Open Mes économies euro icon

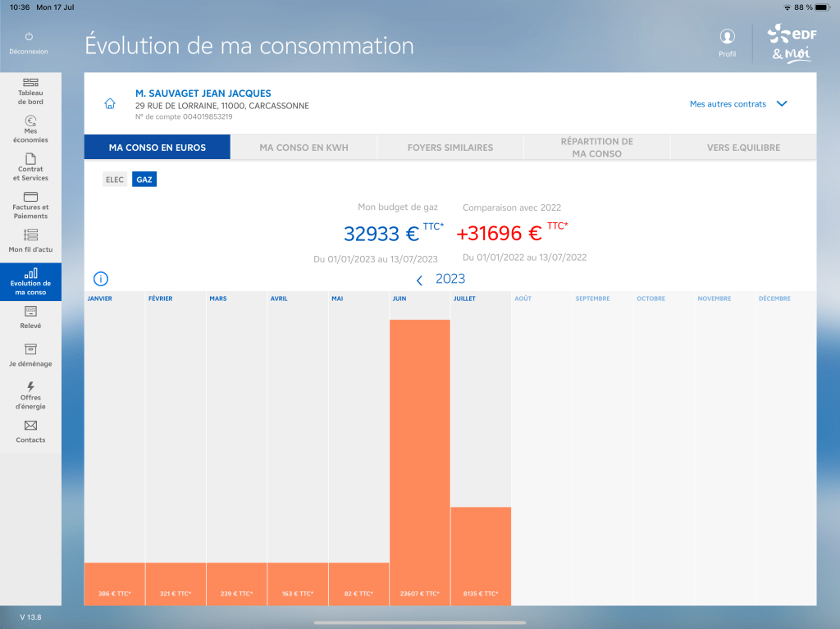(x=30, y=121)
